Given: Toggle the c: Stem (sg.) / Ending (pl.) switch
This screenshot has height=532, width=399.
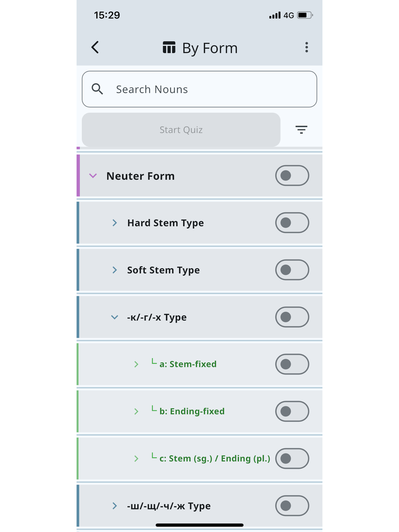Looking at the screenshot, I should (292, 458).
